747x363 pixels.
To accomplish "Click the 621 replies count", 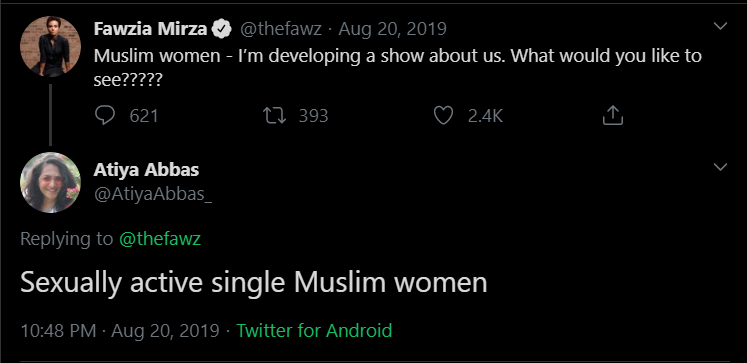I will (144, 116).
